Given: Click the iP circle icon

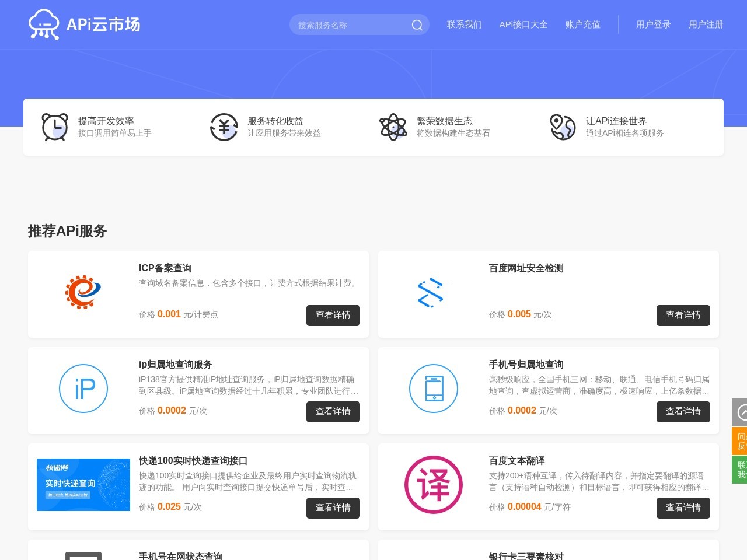Looking at the screenshot, I should pyautogui.click(x=83, y=388).
